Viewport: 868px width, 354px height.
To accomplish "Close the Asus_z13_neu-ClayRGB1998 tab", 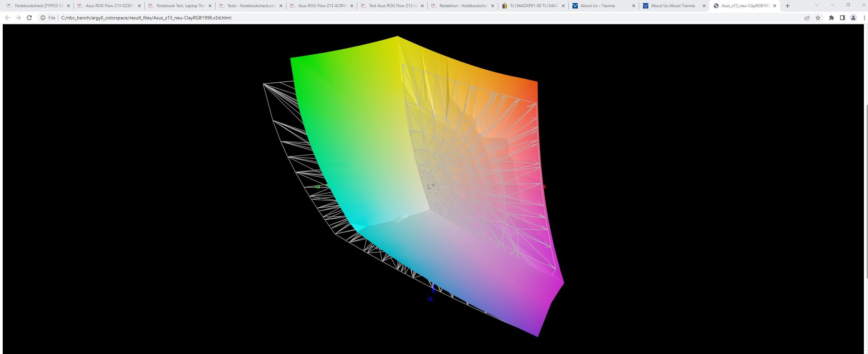I will [x=775, y=6].
